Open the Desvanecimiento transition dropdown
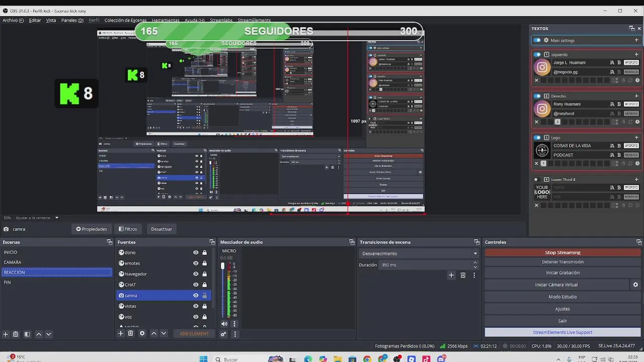This screenshot has width=644, height=362. (420, 253)
